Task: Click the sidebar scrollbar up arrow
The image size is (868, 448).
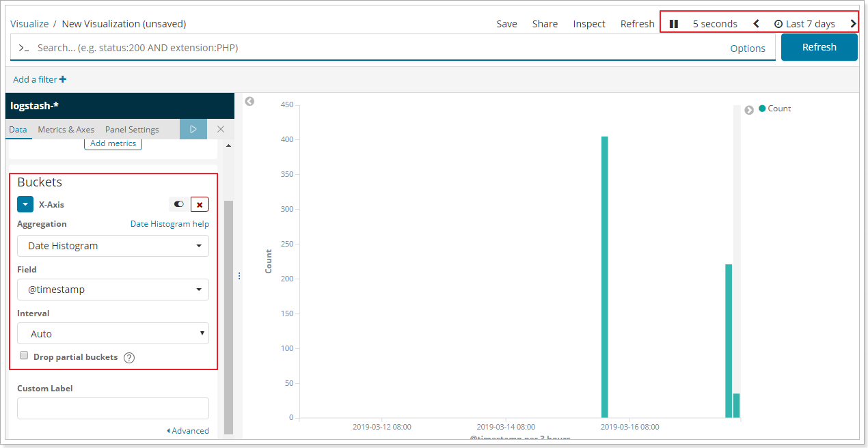Action: (x=228, y=145)
